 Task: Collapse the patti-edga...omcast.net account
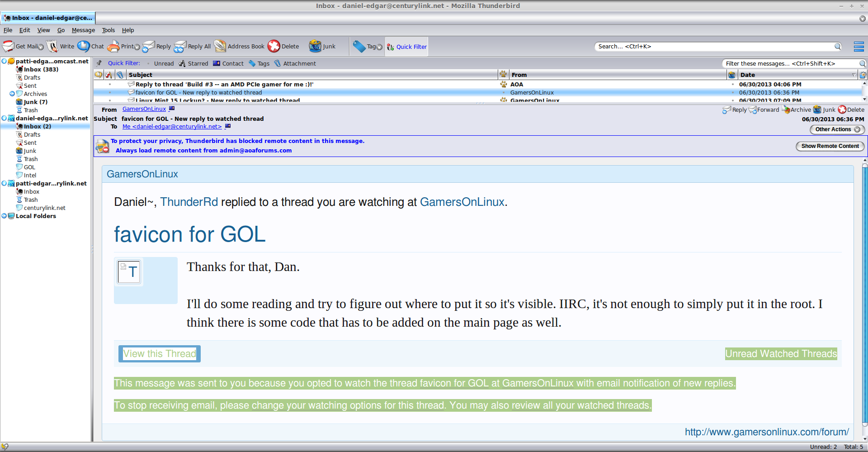4,61
